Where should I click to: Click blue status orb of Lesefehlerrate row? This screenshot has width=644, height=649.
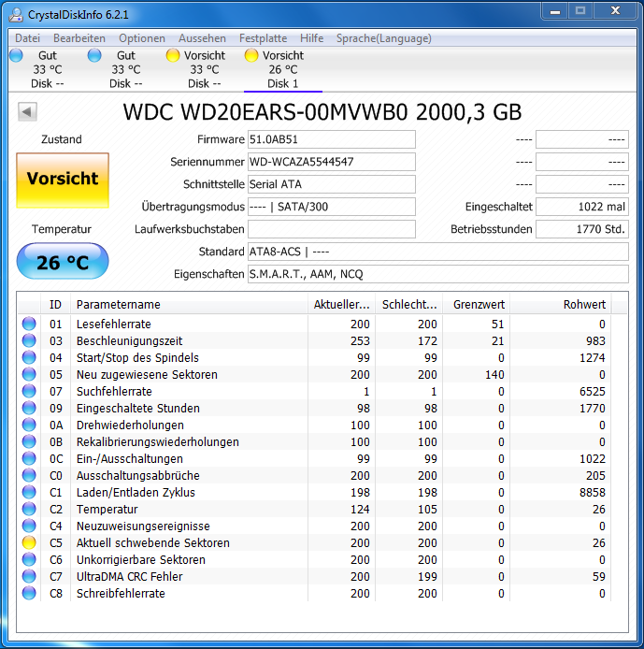click(x=29, y=324)
